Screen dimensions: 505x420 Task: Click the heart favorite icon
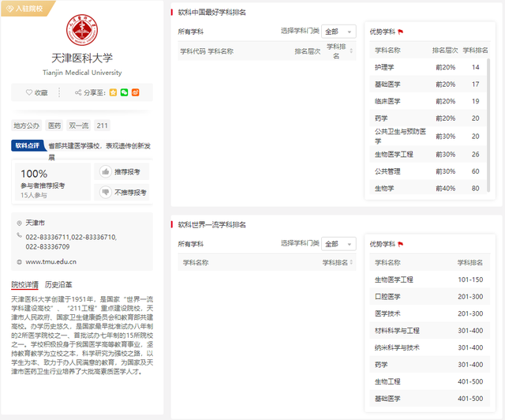coord(29,92)
